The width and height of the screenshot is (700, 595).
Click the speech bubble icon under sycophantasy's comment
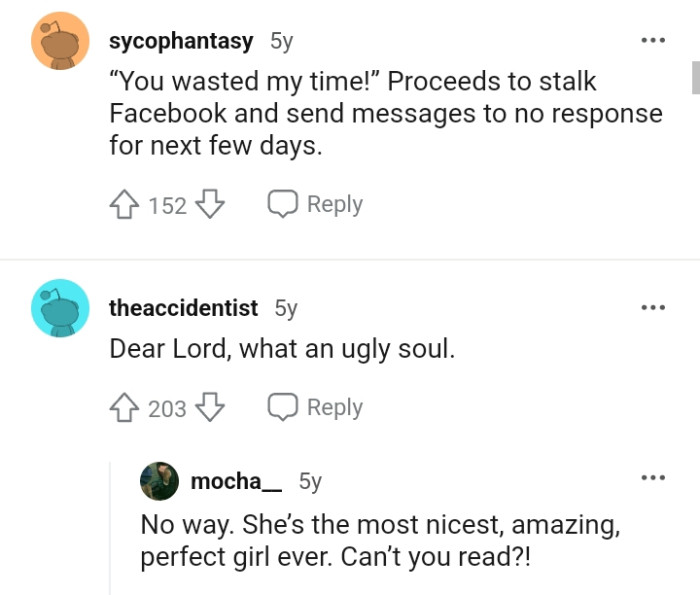pos(282,205)
